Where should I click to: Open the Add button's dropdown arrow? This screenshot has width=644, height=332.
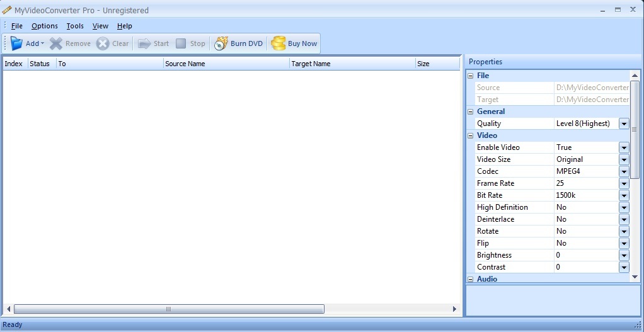(42, 43)
